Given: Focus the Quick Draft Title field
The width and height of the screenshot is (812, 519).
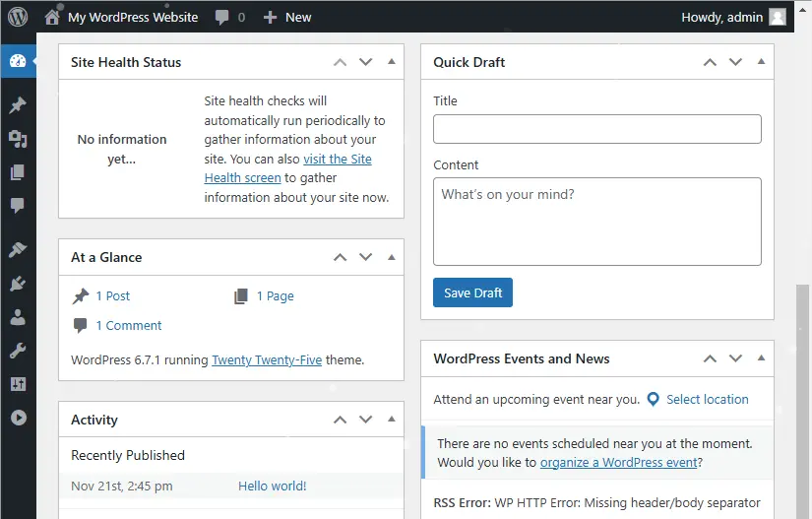Looking at the screenshot, I should [597, 129].
